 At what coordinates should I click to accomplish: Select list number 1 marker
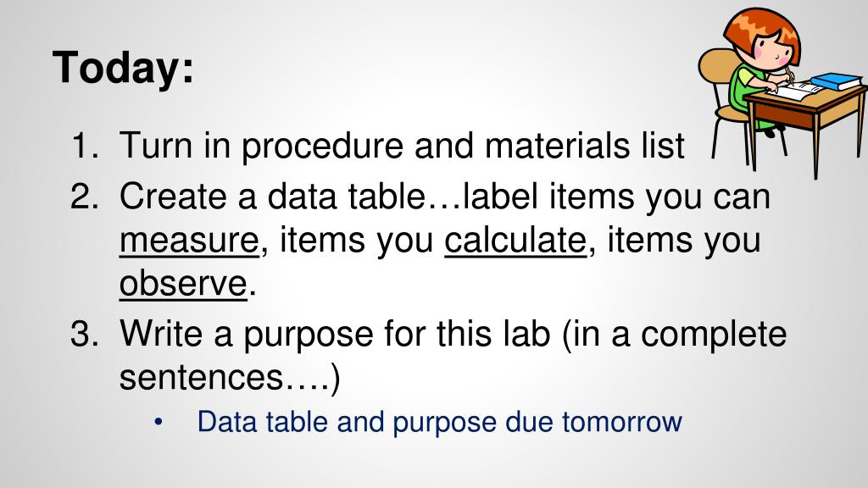click(x=85, y=146)
